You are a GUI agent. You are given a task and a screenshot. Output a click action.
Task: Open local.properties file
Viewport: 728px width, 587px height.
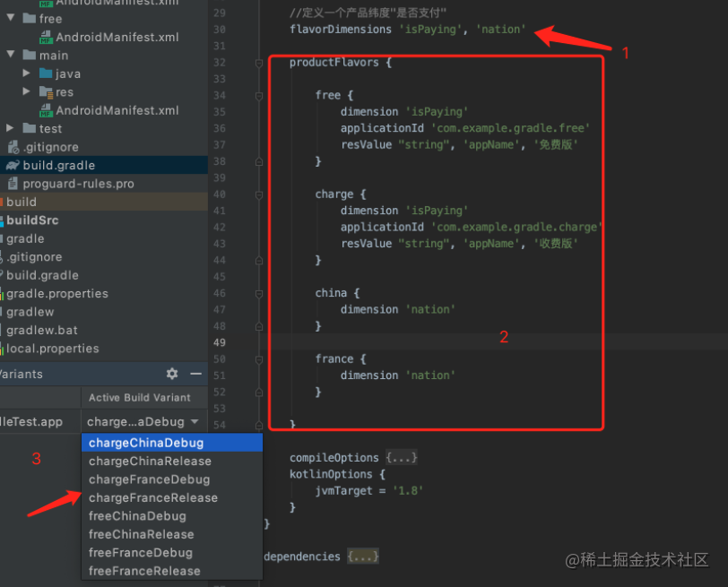click(x=53, y=349)
